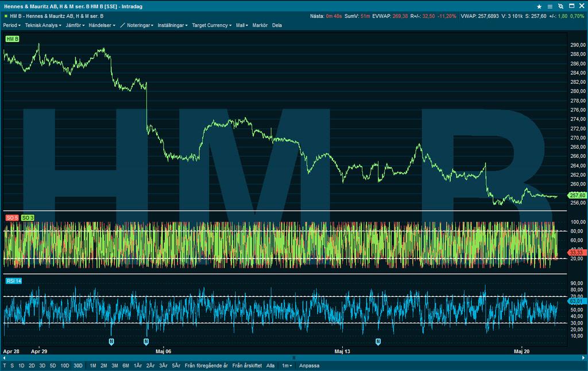Select the active 30D period
588x371 pixels.
(78, 365)
